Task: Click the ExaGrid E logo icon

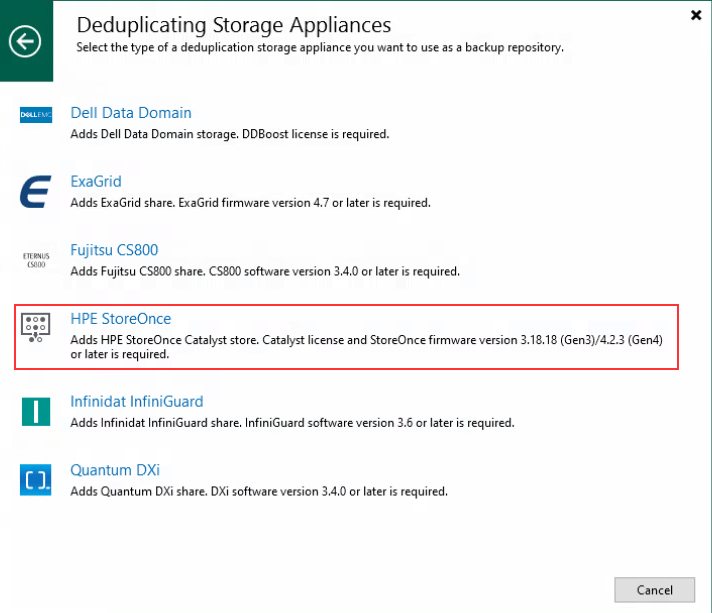Action: (x=36, y=191)
